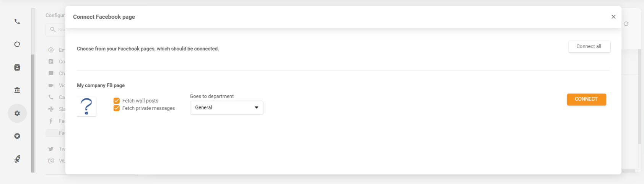644x184 pixels.
Task: Click the Viber icon in configuration menu
Action: [51, 161]
